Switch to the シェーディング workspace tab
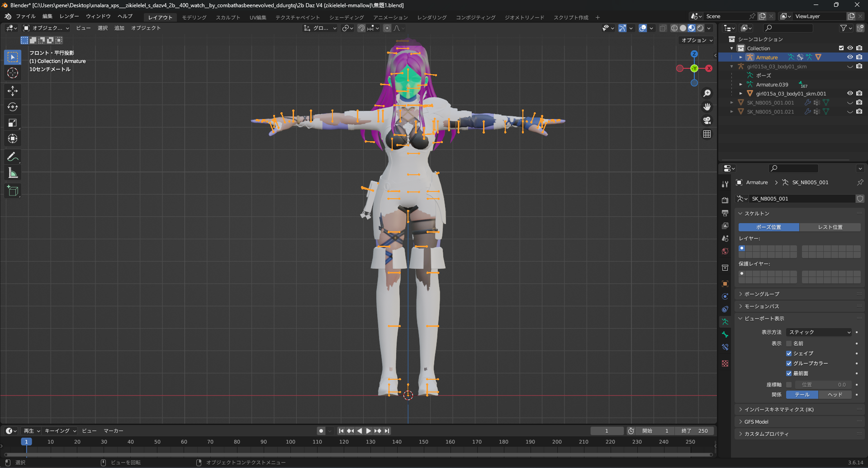 346,18
